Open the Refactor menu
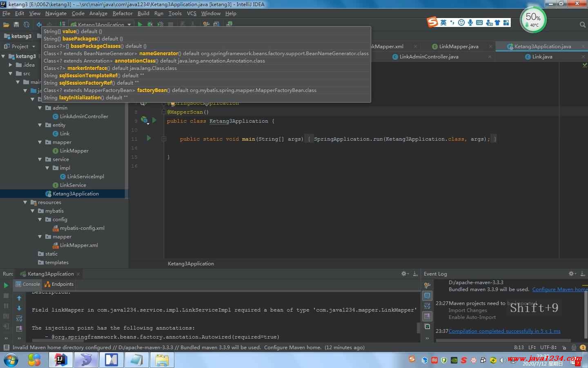 pos(122,13)
